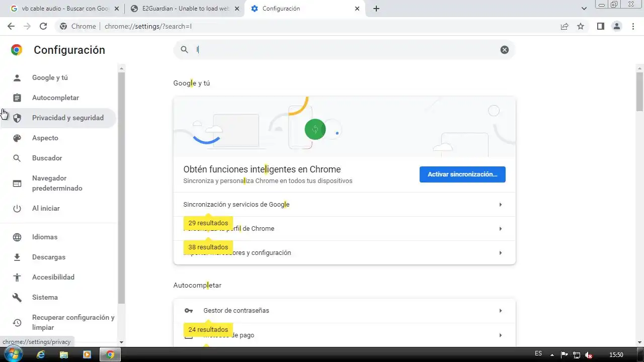Open Idiomas settings
644x362 pixels.
[45, 237]
